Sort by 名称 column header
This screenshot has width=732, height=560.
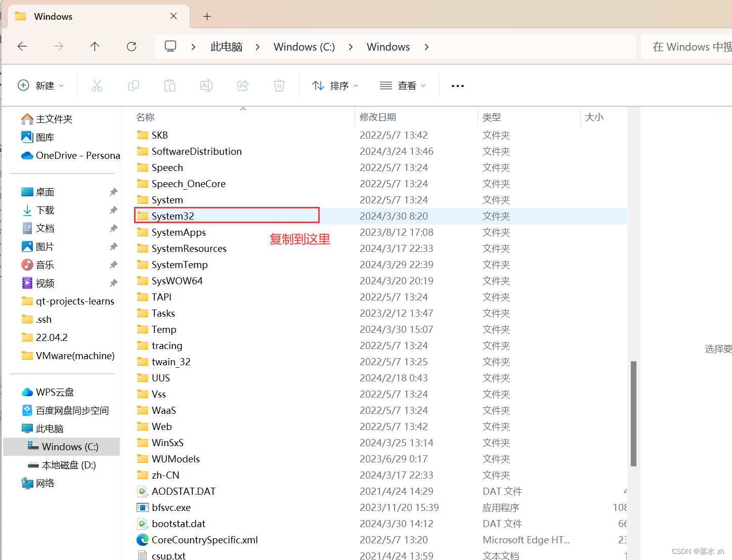[x=145, y=117]
